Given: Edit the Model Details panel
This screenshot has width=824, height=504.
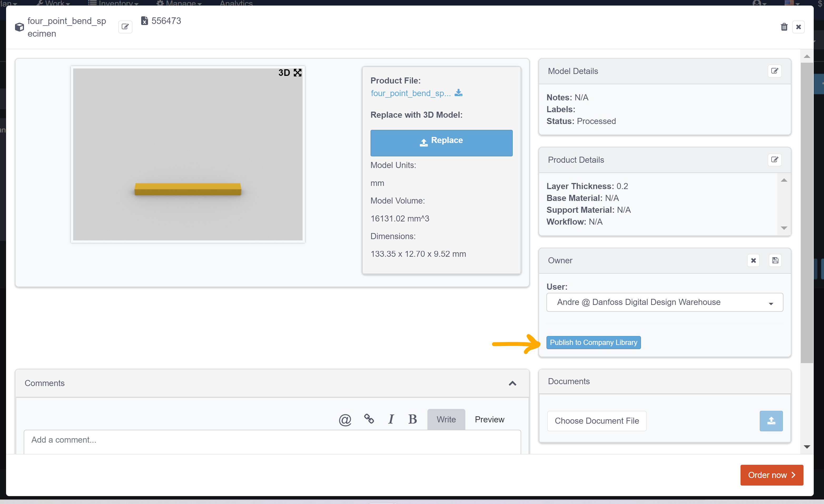Looking at the screenshot, I should pyautogui.click(x=774, y=71).
